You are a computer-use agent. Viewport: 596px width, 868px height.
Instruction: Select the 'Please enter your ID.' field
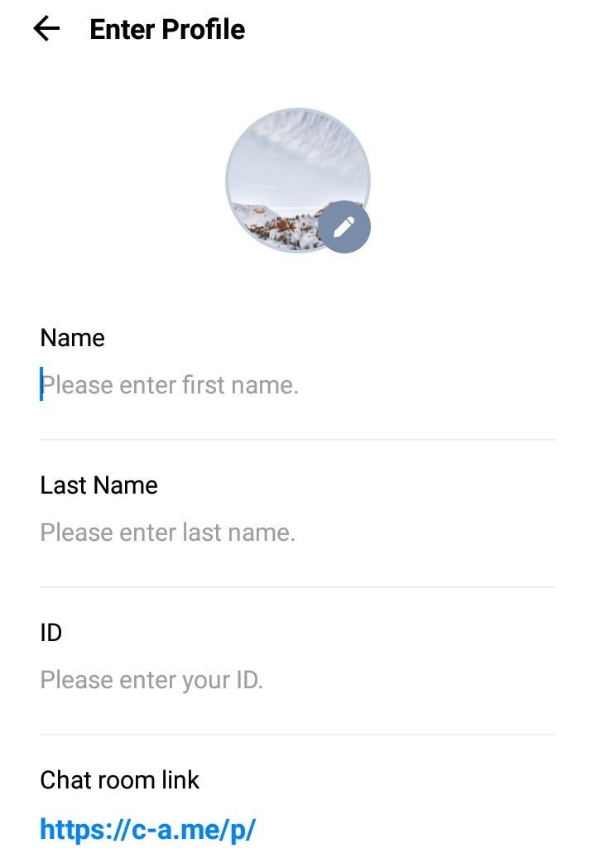click(298, 679)
